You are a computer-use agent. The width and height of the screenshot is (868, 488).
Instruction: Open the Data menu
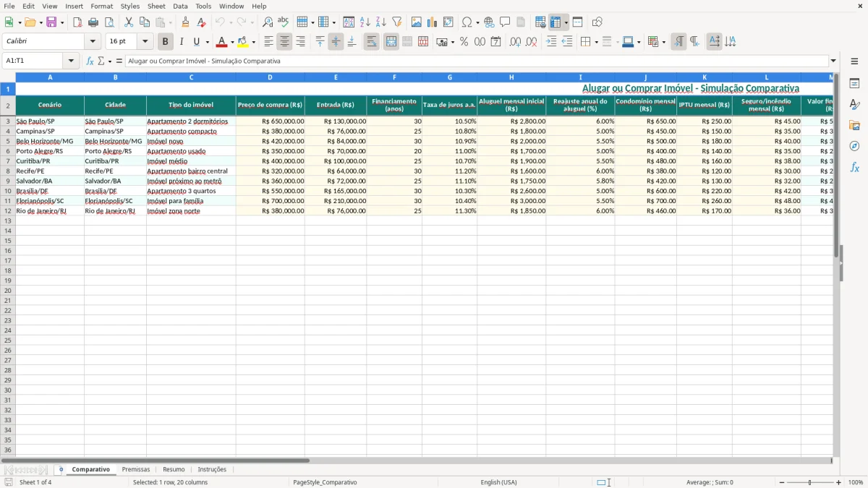tap(180, 6)
